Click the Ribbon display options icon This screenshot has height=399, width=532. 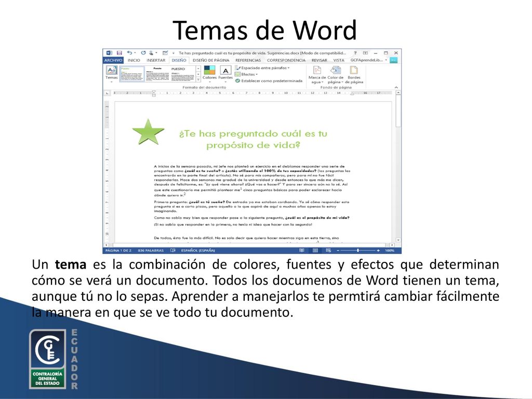click(x=365, y=53)
